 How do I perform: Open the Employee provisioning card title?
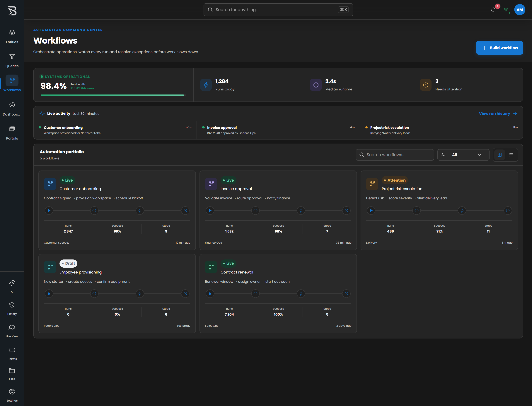pyautogui.click(x=80, y=272)
